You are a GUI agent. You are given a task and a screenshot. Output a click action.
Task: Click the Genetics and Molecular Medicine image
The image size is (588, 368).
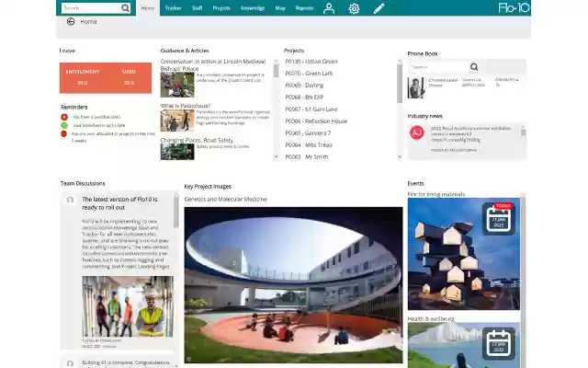coord(293,285)
